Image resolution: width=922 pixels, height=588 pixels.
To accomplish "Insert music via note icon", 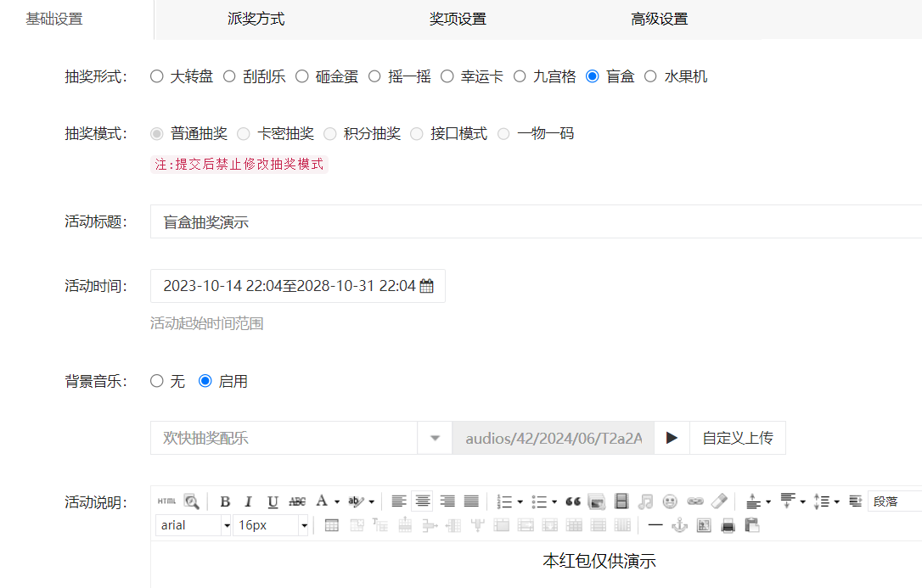I will (x=645, y=501).
